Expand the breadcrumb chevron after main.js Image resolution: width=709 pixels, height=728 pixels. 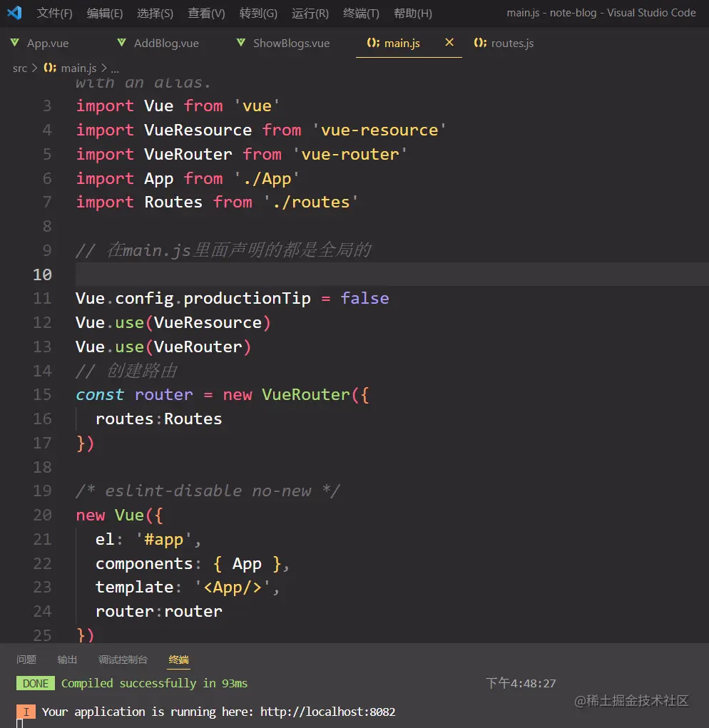[x=104, y=68]
